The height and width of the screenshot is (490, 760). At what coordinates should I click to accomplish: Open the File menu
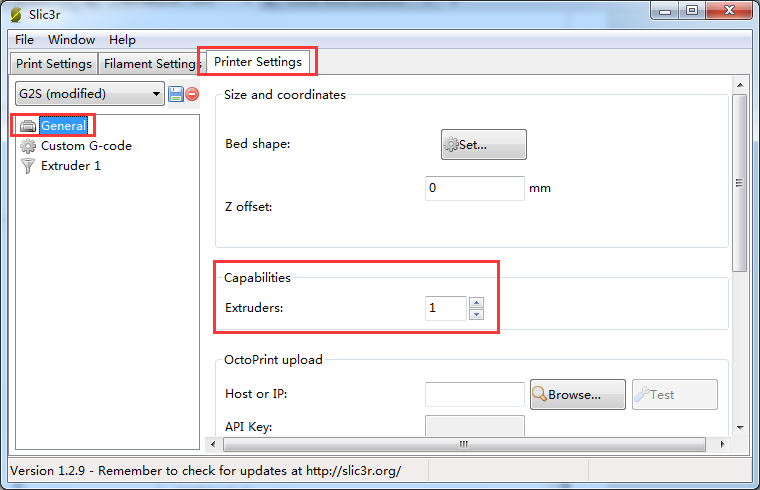[24, 40]
